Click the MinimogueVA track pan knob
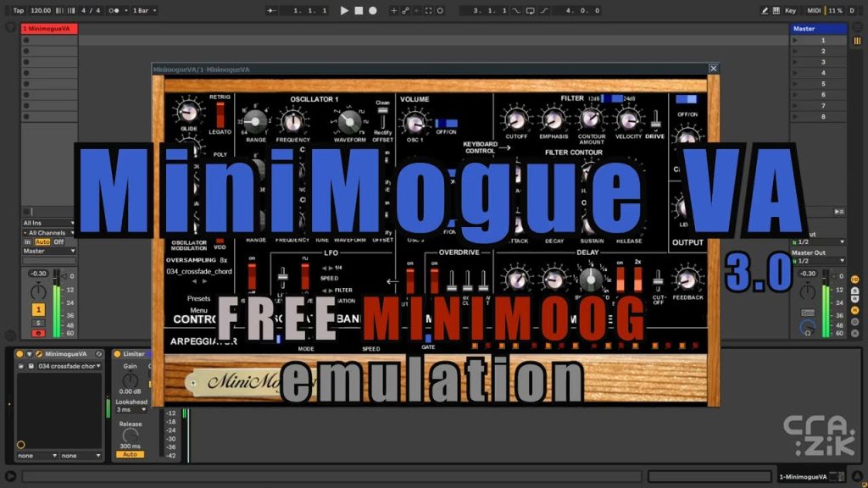Image resolution: width=868 pixels, height=488 pixels. click(38, 291)
